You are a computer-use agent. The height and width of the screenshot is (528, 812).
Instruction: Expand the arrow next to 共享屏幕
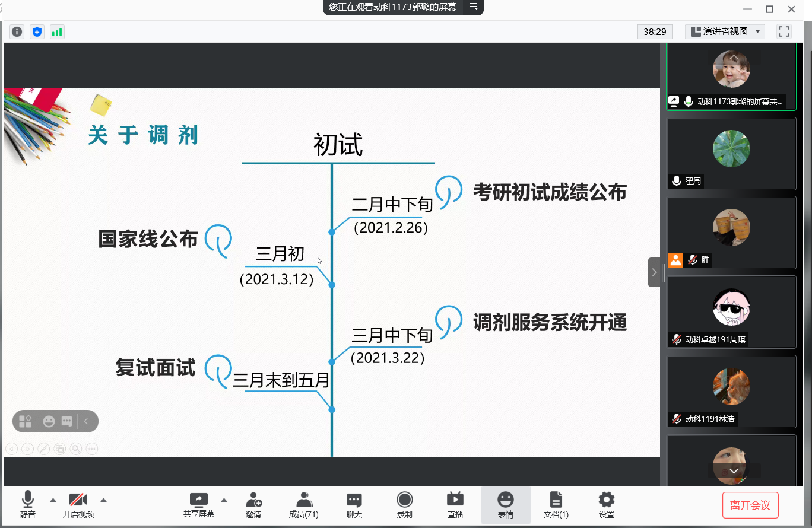click(x=224, y=500)
